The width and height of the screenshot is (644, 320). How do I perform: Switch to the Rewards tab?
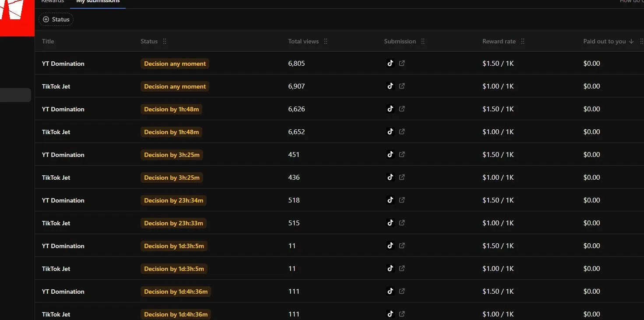coord(53,2)
